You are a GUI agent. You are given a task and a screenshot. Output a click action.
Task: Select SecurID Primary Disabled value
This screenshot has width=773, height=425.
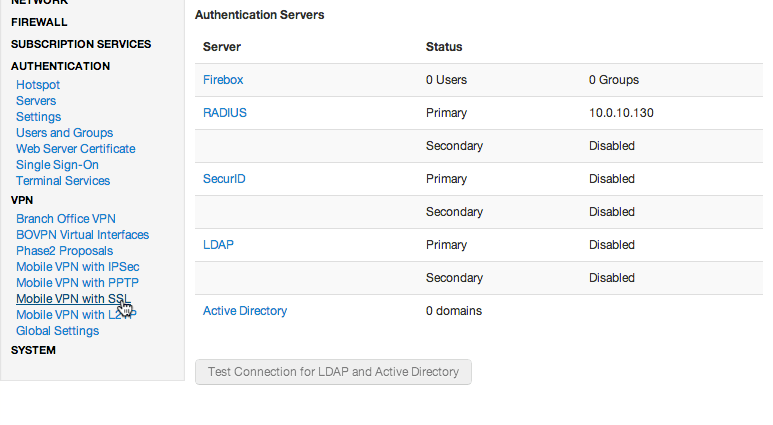[611, 179]
